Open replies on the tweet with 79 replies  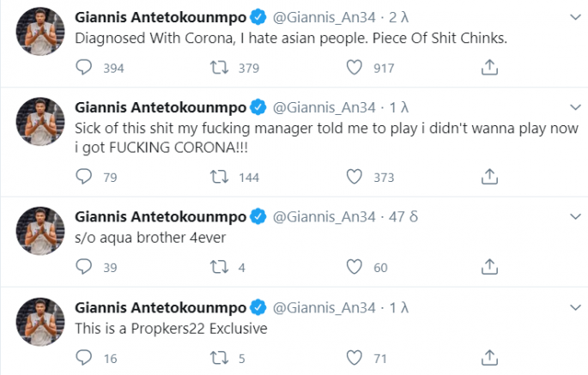(x=83, y=176)
